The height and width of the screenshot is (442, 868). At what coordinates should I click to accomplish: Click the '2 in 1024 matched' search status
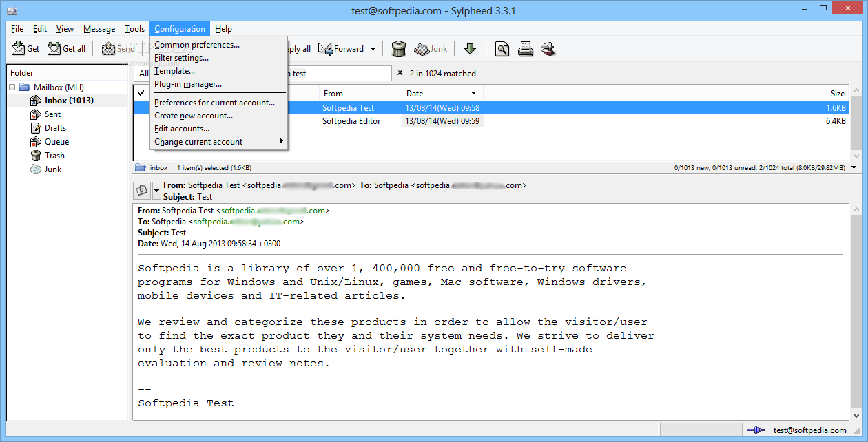pyautogui.click(x=443, y=73)
